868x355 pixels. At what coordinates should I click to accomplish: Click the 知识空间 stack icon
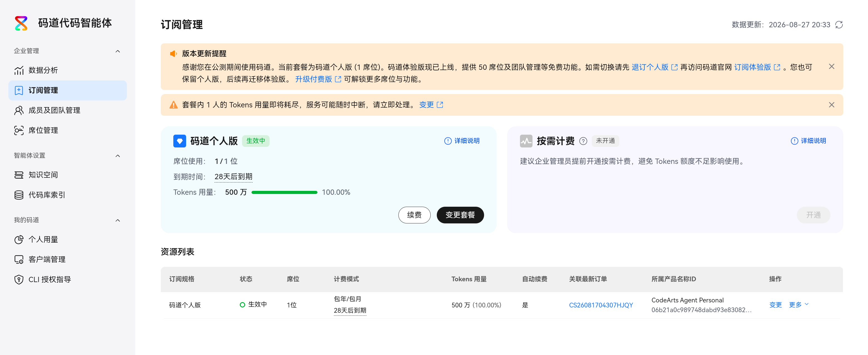click(19, 175)
